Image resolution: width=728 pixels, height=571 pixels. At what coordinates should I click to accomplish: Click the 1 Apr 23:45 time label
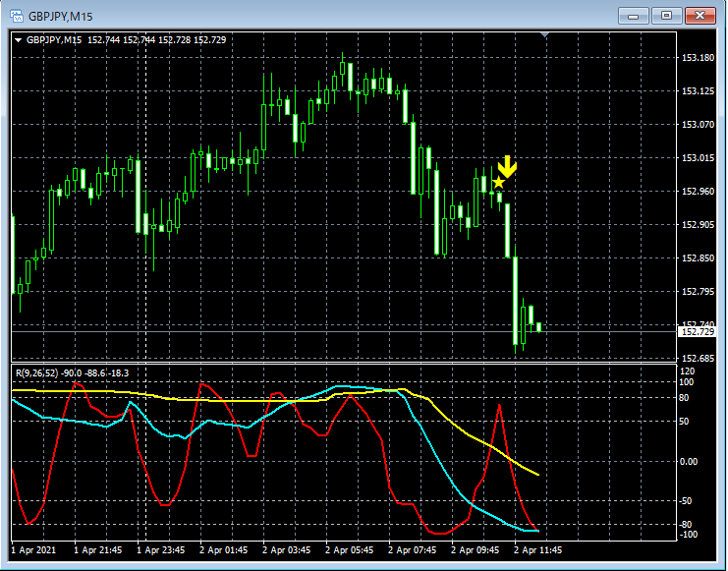[161, 550]
